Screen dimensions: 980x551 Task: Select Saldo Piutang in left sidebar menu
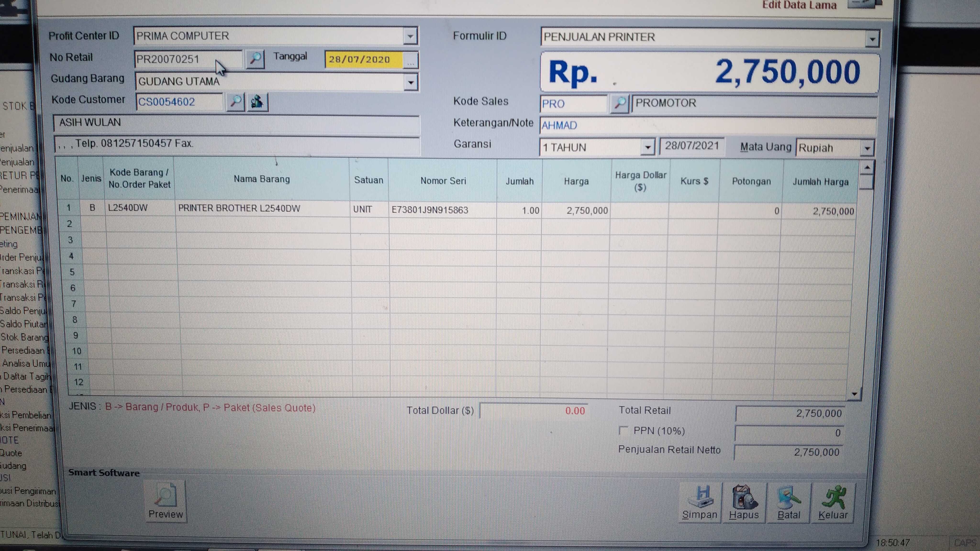coord(24,324)
